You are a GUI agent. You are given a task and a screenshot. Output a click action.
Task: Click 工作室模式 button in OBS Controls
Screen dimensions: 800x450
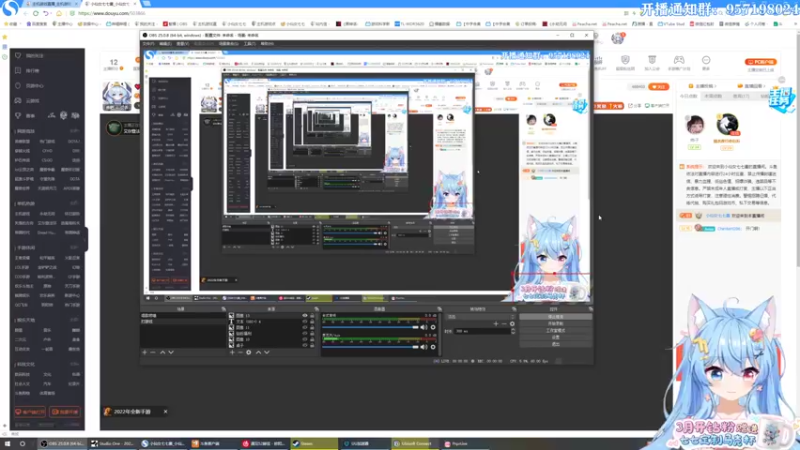pos(556,331)
